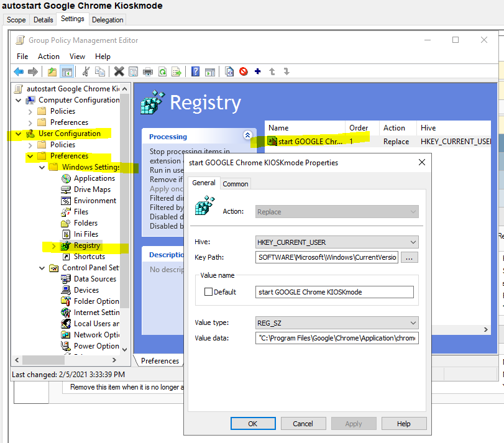This screenshot has width=504, height=443.
Task: Click the Up one level folder icon
Action: (52, 71)
